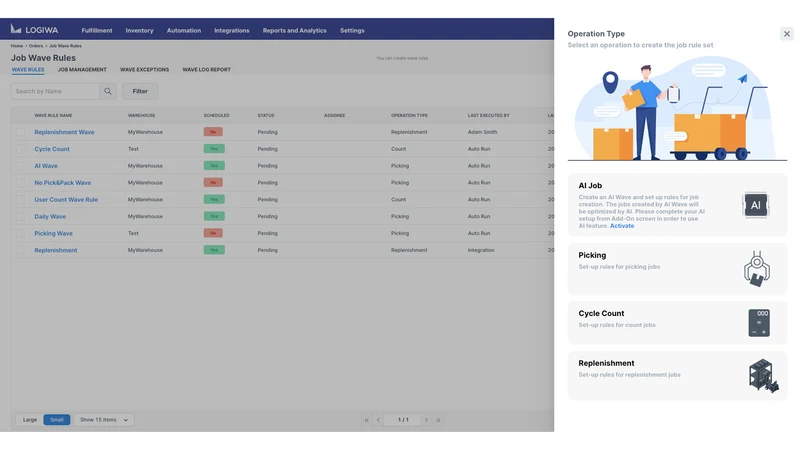
Task: Switch to the Job Management tab
Action: click(82, 69)
